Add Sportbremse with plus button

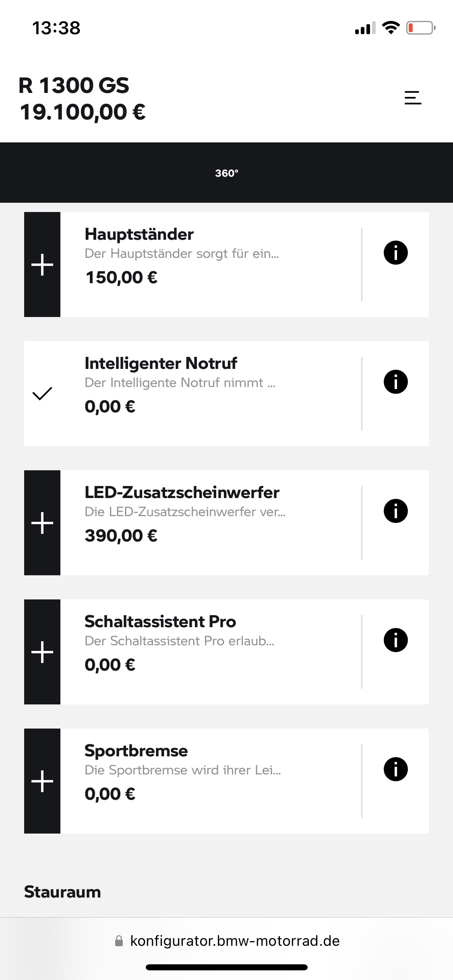(42, 781)
